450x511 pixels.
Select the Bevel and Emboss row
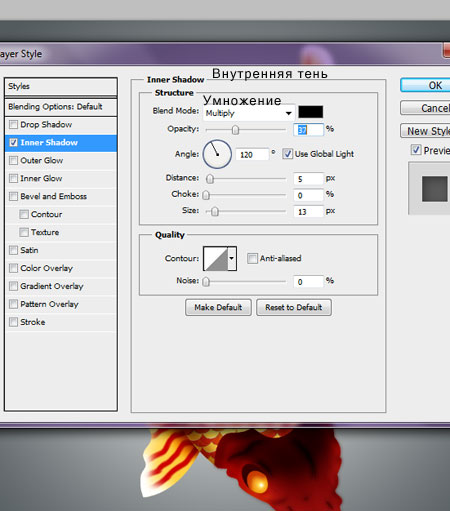(x=61, y=197)
